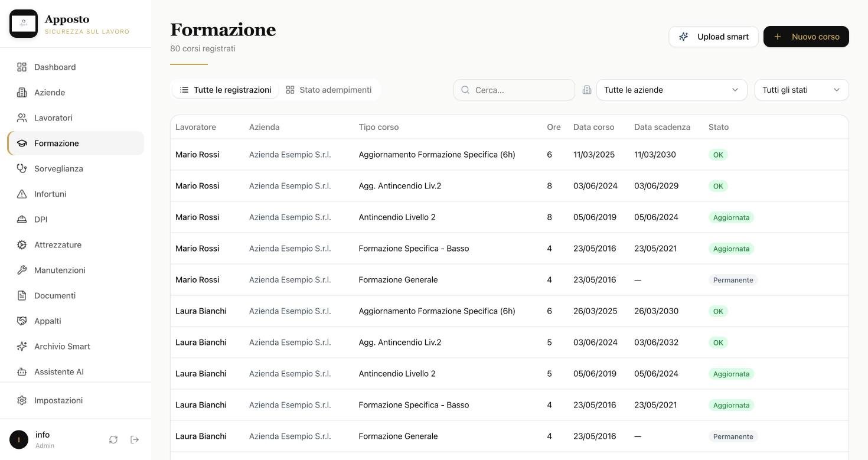Click the Appalti handshake icon
868x460 pixels.
(x=22, y=321)
